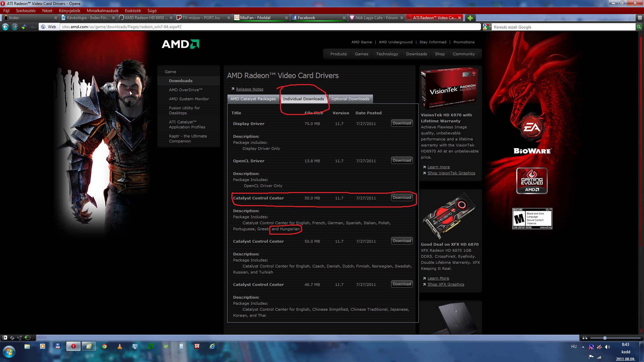The width and height of the screenshot is (644, 362).
Task: Click Opera Link sync icon in status bar
Action: (12, 338)
